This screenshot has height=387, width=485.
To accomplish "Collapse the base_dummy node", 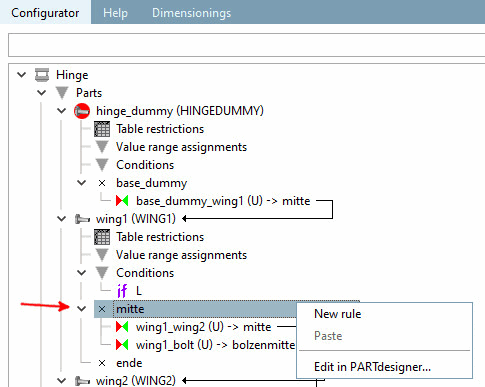I will tap(82, 183).
